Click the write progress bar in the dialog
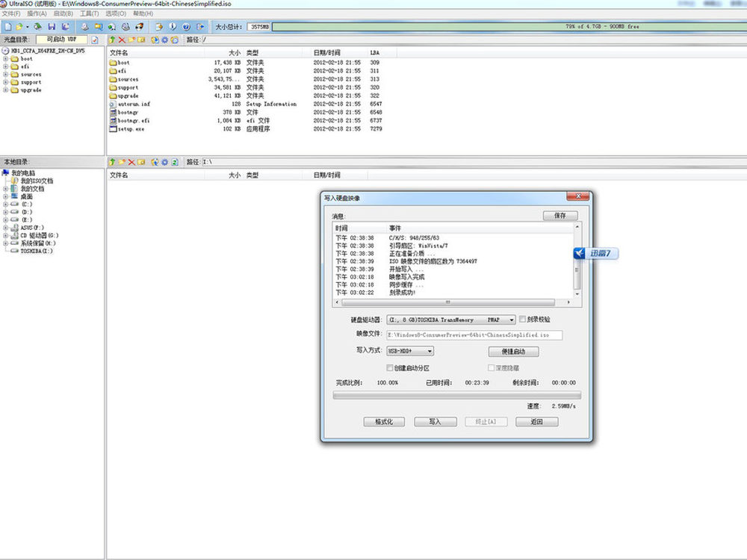Viewport: 747px width, 560px height. pyautogui.click(x=457, y=395)
